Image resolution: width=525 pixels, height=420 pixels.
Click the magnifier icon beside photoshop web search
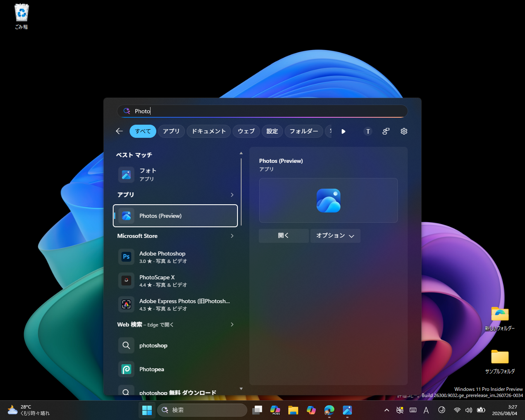pyautogui.click(x=126, y=345)
